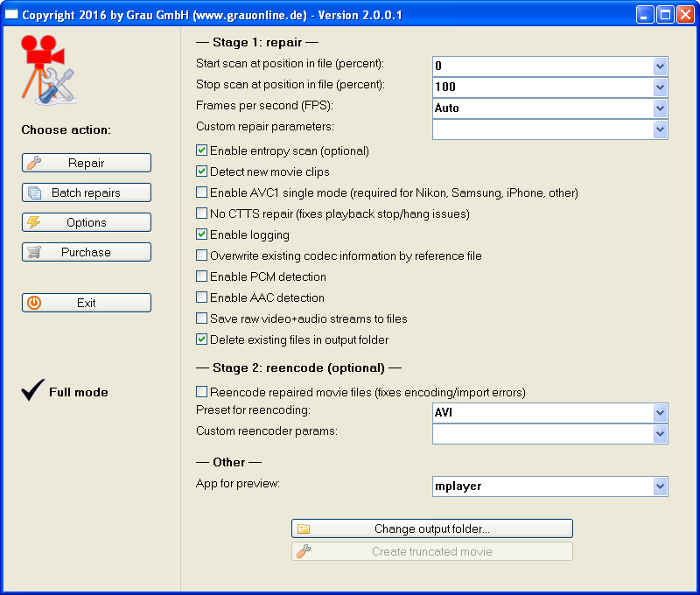The image size is (700, 595).
Task: Toggle the Enable logging checkbox
Action: click(x=202, y=234)
